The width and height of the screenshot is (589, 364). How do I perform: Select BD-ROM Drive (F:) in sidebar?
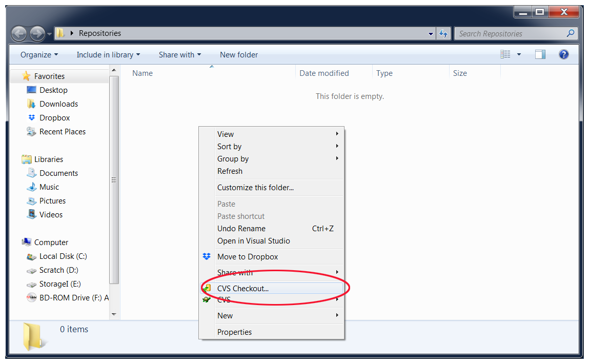pos(73,298)
